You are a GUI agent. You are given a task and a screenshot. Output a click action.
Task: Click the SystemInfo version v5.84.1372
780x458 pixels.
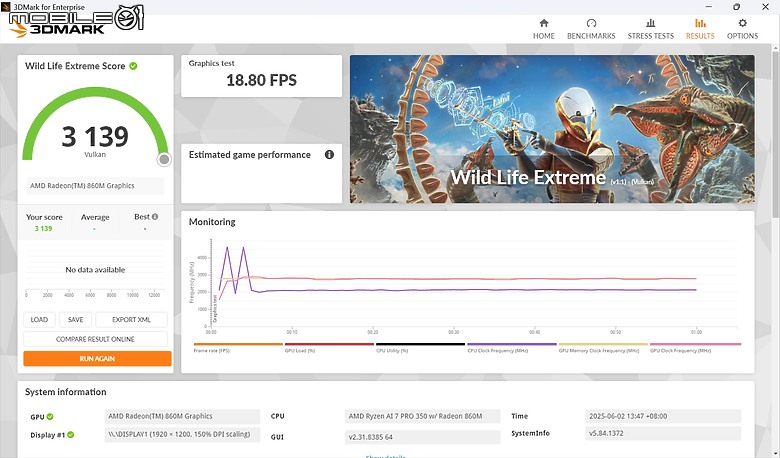click(x=663, y=433)
